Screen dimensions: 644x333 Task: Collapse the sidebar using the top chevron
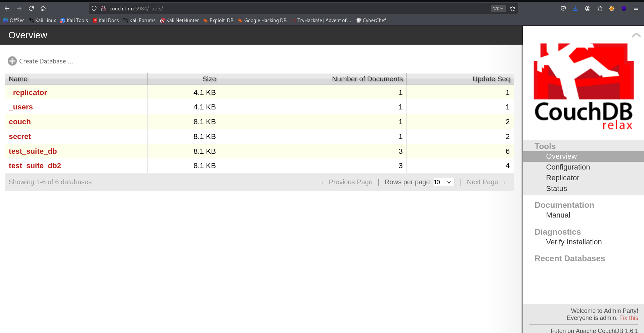pyautogui.click(x=636, y=35)
